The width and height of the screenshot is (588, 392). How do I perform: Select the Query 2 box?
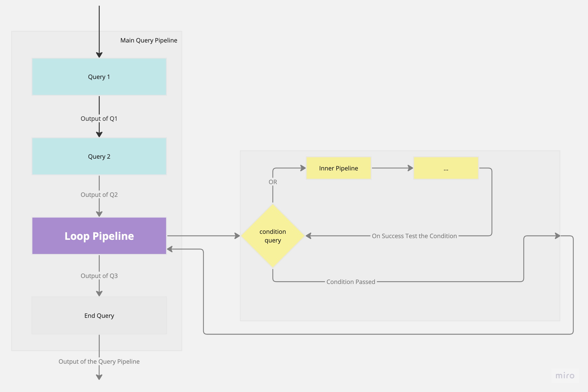(99, 156)
